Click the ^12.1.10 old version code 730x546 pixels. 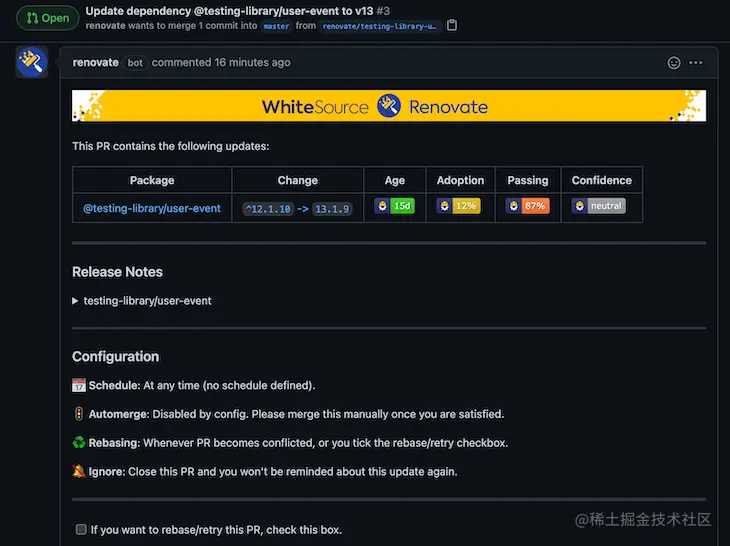coord(268,209)
